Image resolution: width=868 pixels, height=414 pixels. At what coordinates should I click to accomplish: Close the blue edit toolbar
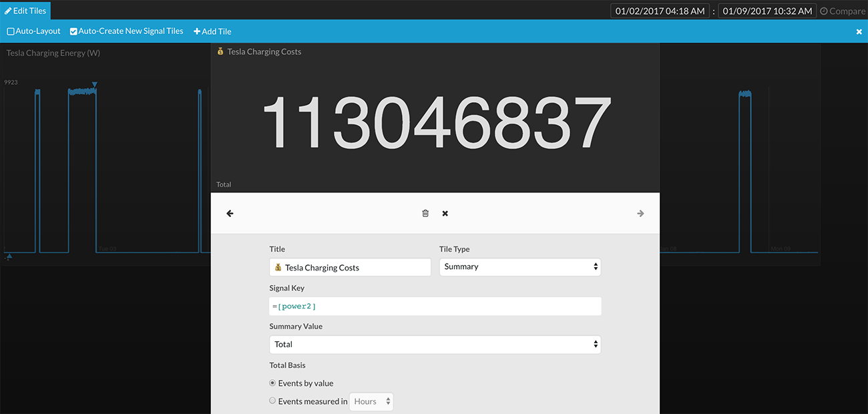point(859,31)
